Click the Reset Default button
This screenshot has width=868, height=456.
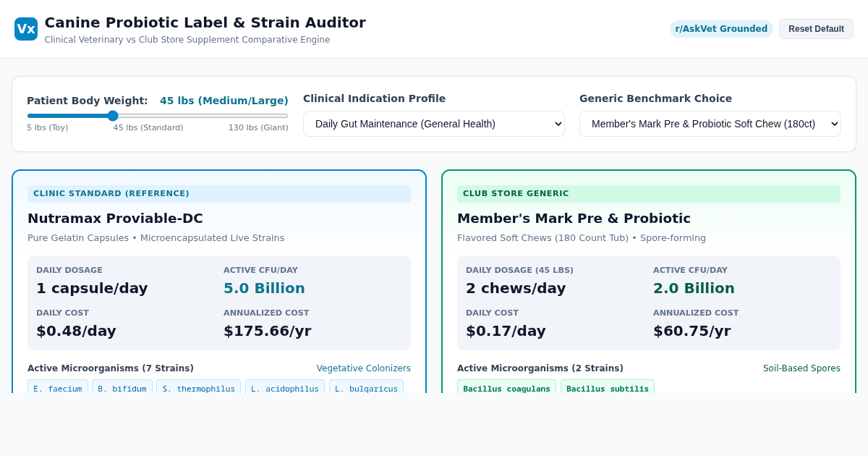pyautogui.click(x=816, y=29)
